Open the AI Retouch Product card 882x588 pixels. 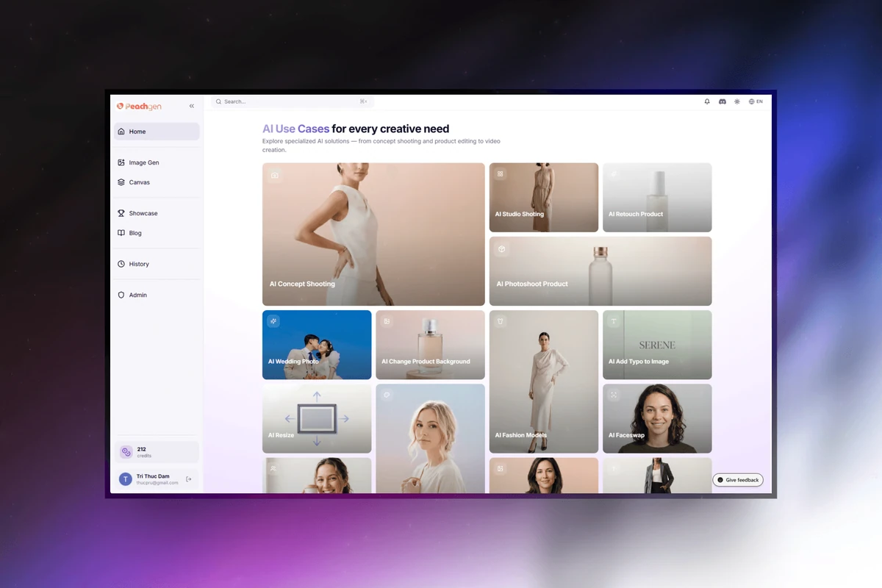point(657,198)
